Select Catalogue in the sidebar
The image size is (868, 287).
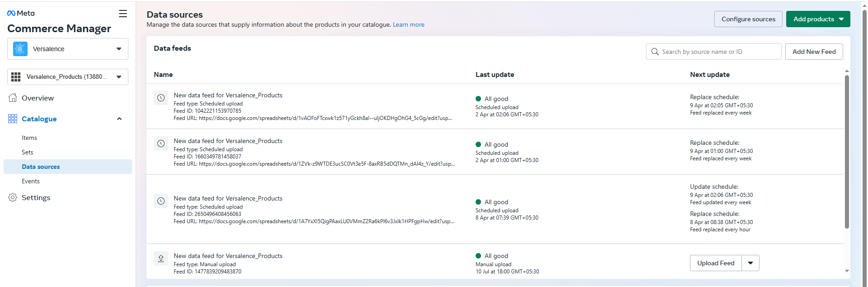point(39,119)
